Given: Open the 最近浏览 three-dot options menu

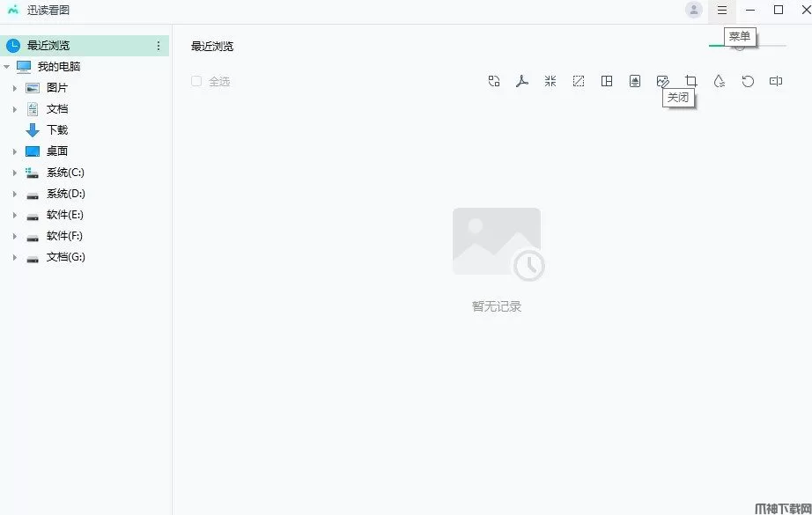Looking at the screenshot, I should pos(159,46).
